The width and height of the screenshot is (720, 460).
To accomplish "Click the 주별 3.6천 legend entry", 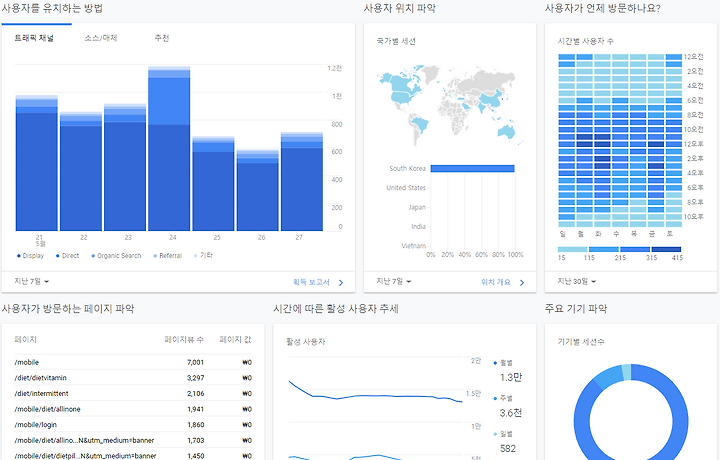I will (507, 406).
